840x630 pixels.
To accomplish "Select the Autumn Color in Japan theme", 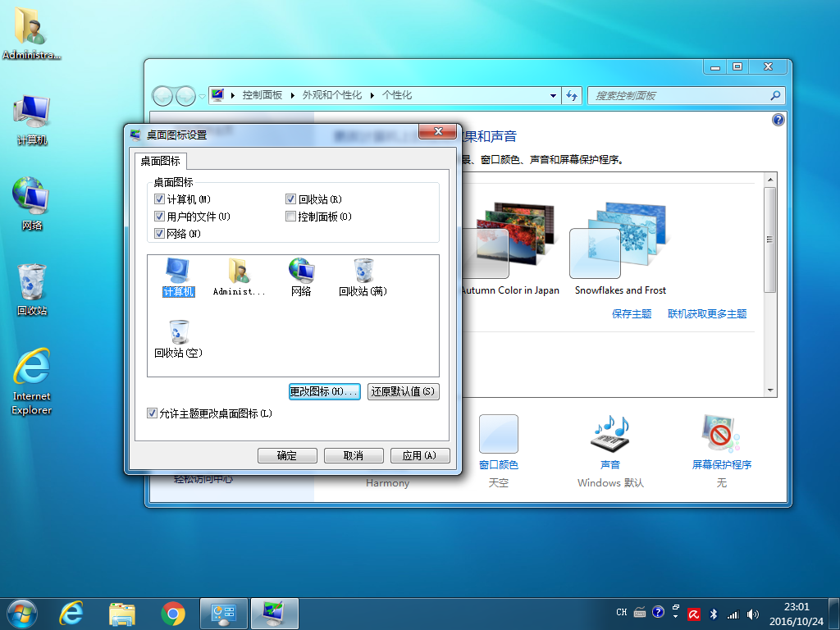I will click(509, 249).
